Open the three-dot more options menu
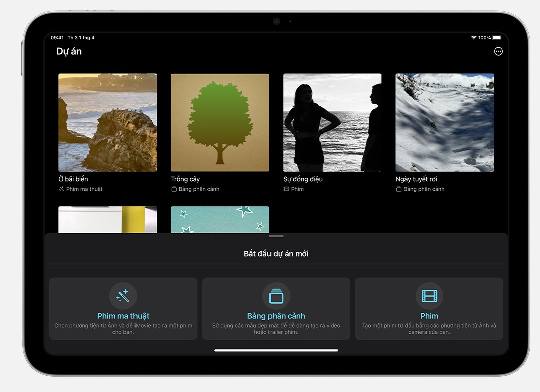The height and width of the screenshot is (392, 540). pos(498,51)
